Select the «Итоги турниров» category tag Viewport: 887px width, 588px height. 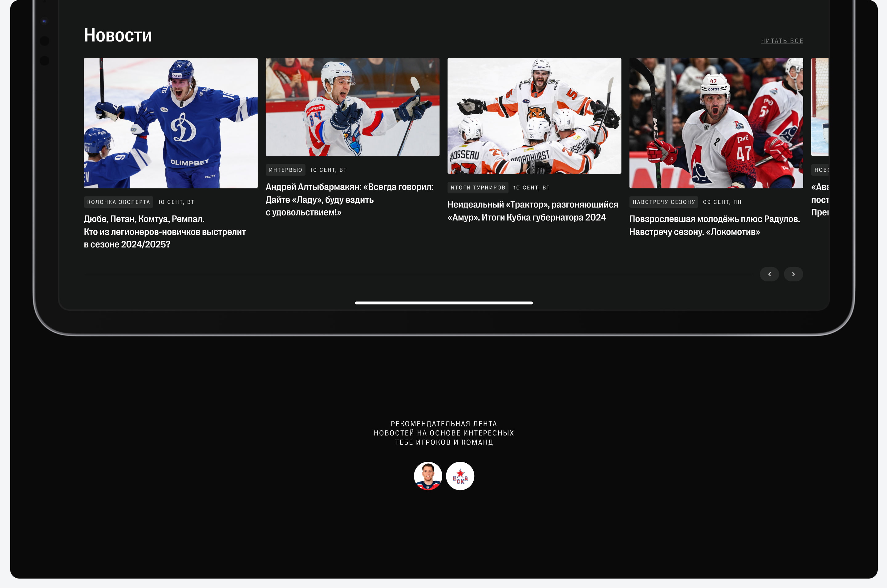(x=478, y=187)
